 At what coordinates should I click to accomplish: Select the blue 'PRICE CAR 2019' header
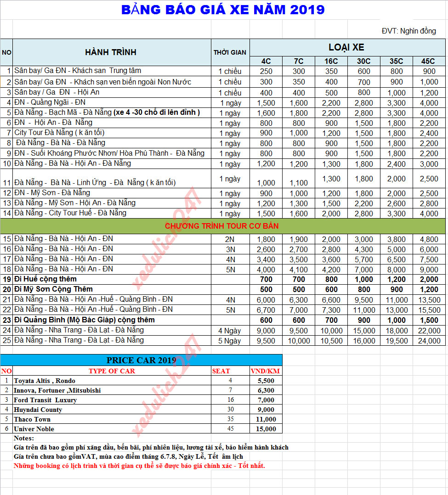coord(142,360)
